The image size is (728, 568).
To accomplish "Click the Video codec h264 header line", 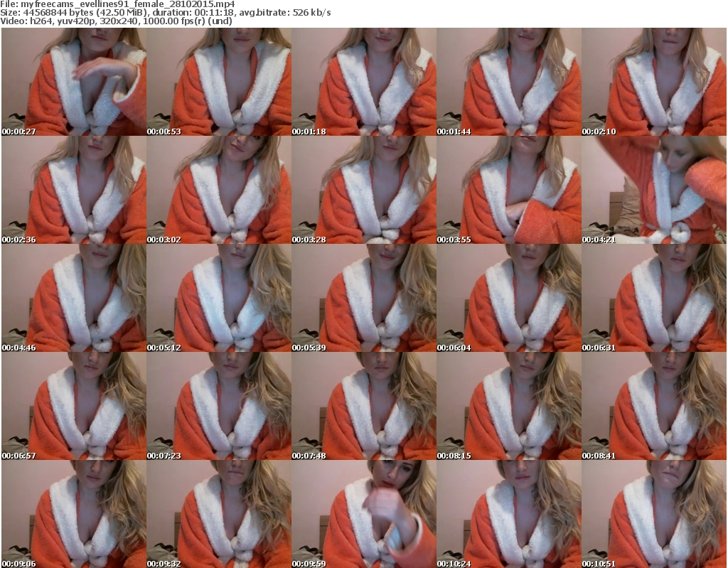I will (x=116, y=21).
